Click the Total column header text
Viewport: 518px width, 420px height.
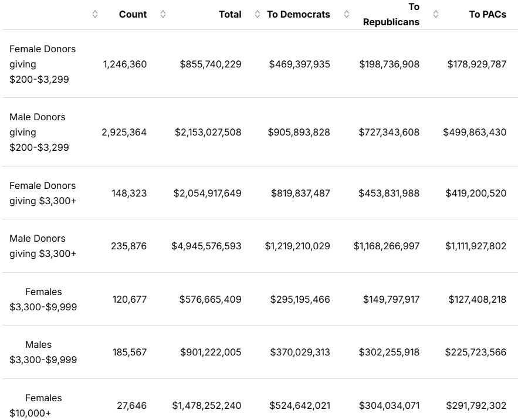(x=230, y=14)
